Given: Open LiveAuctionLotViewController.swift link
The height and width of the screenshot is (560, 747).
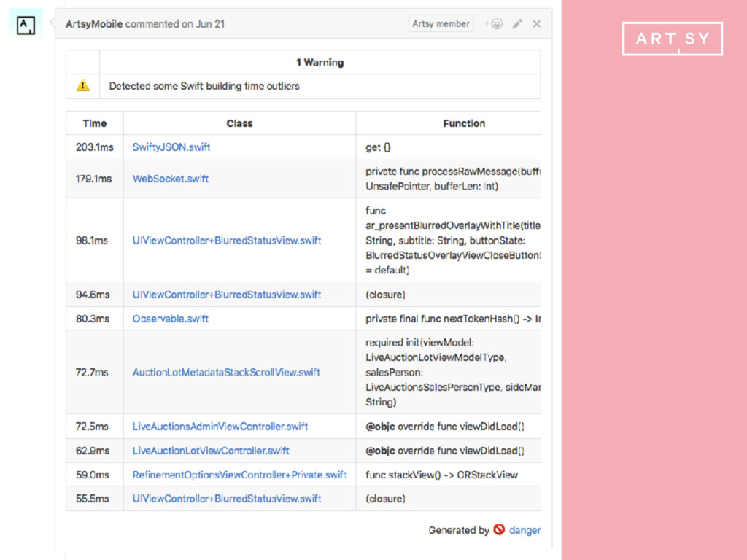Looking at the screenshot, I should tap(211, 451).
